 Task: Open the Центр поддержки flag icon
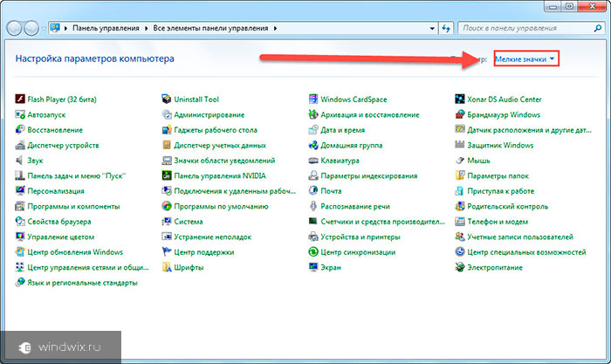tap(167, 251)
